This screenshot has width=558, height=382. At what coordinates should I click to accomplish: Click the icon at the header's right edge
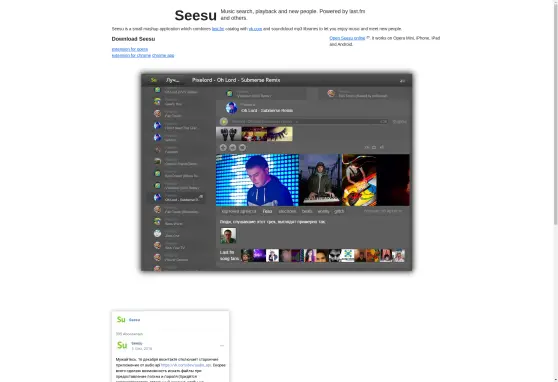tap(402, 81)
